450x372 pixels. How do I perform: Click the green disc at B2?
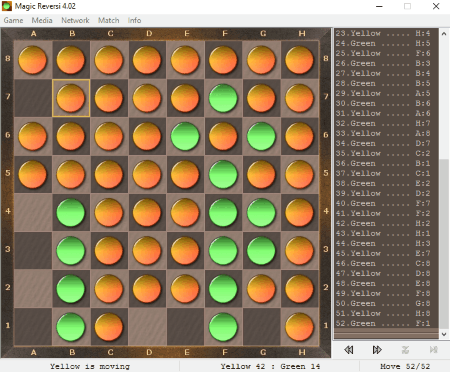tap(71, 288)
